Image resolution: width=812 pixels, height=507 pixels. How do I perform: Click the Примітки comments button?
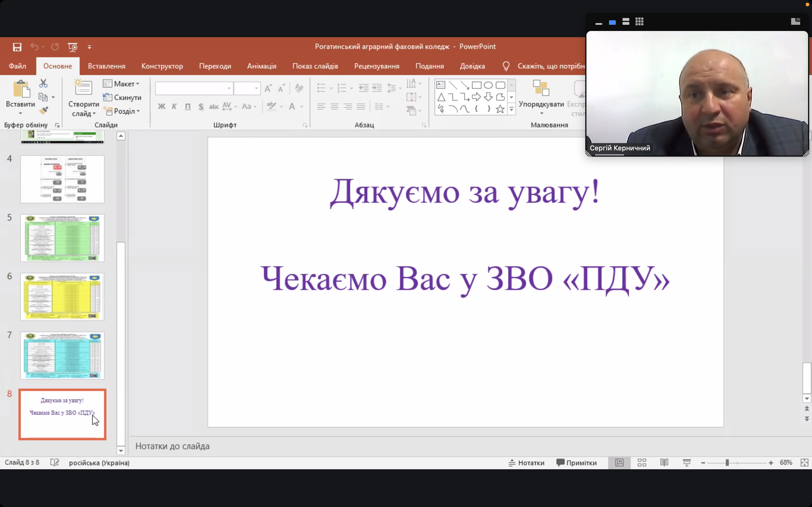click(x=577, y=463)
